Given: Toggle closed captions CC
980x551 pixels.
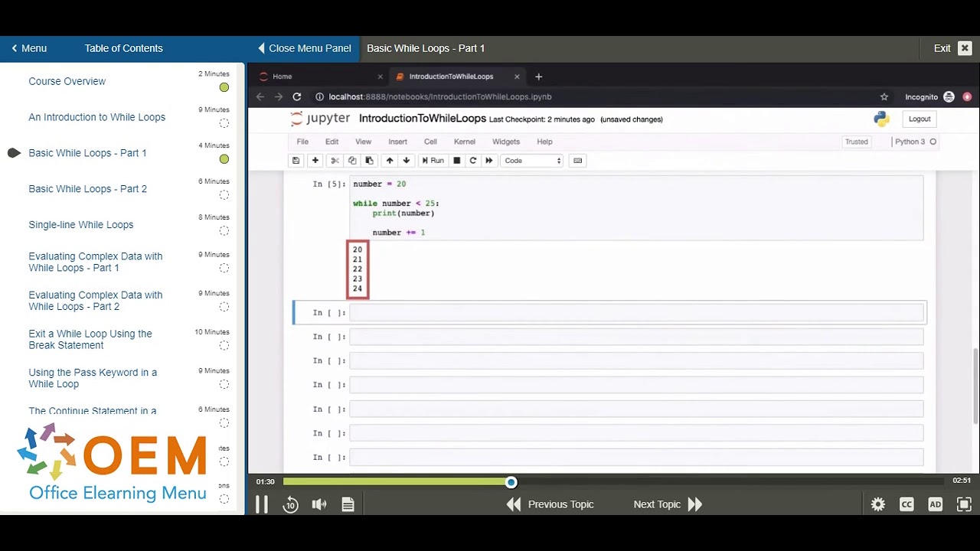Looking at the screenshot, I should [906, 504].
